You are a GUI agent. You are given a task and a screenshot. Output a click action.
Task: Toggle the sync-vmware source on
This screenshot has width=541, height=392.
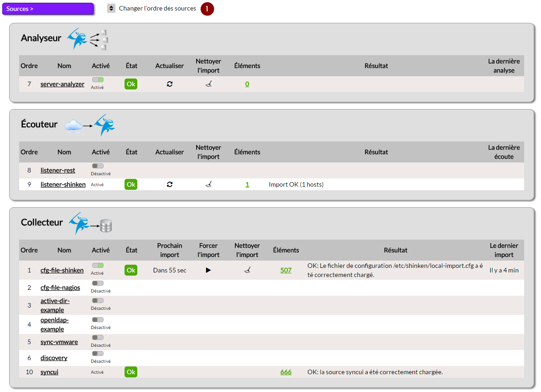(x=98, y=338)
